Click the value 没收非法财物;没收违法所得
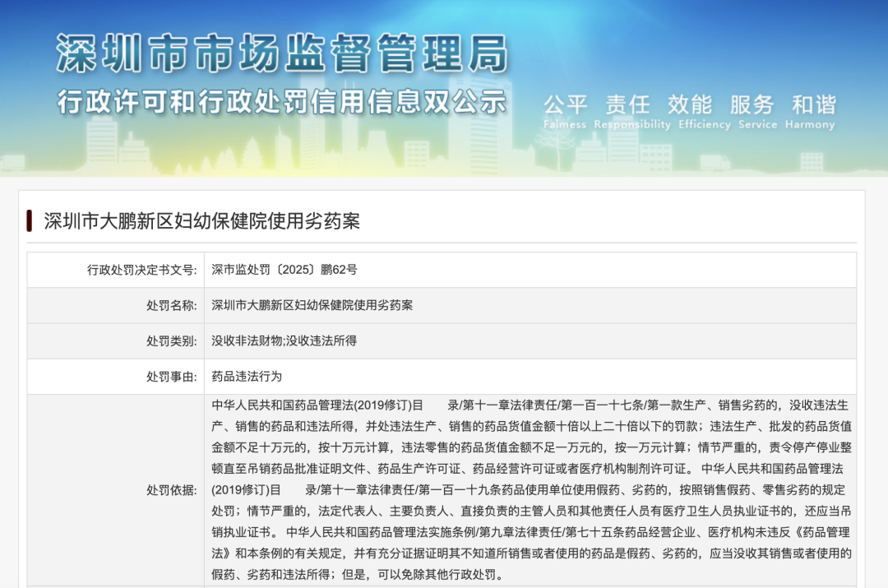This screenshot has height=588, width=888. coord(284,340)
